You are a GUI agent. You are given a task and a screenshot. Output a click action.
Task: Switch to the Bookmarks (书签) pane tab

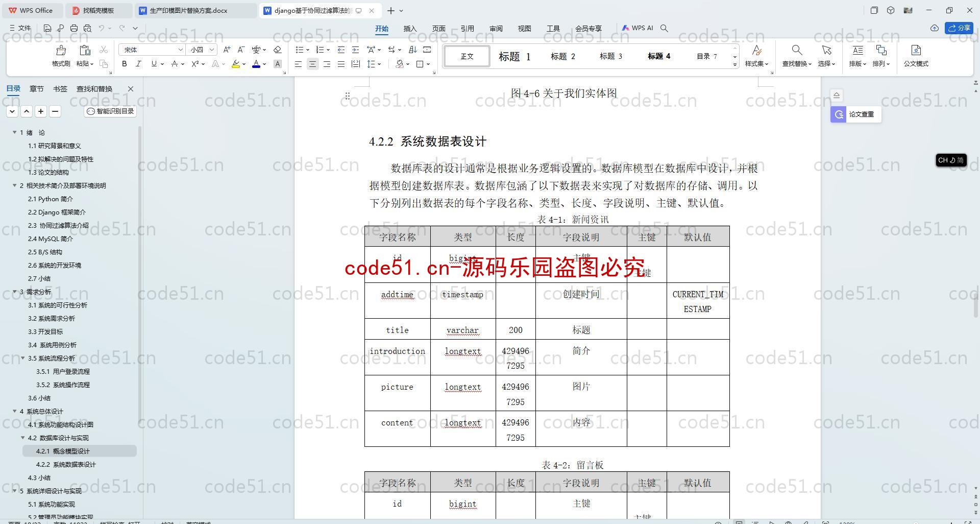pos(60,89)
